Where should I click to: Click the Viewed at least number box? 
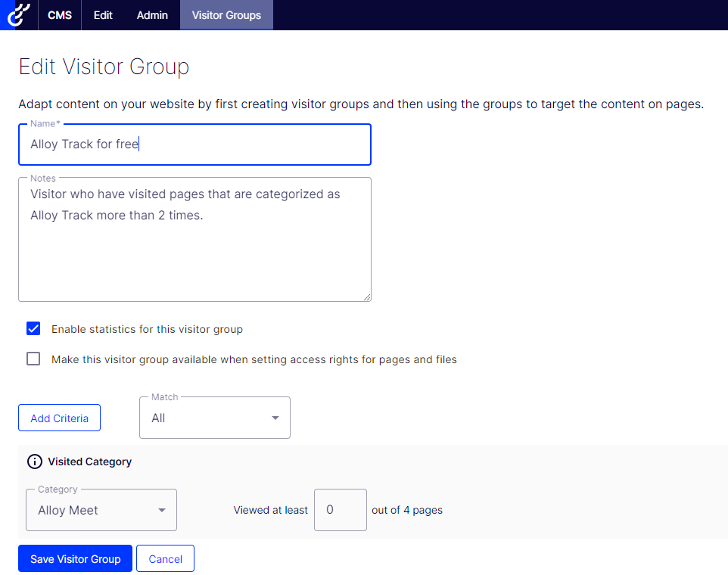coord(340,510)
